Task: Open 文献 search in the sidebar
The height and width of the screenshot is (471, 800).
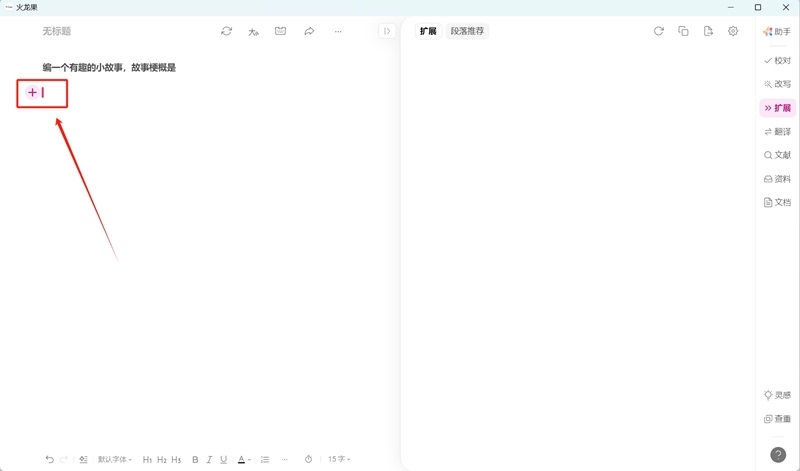Action: 777,155
